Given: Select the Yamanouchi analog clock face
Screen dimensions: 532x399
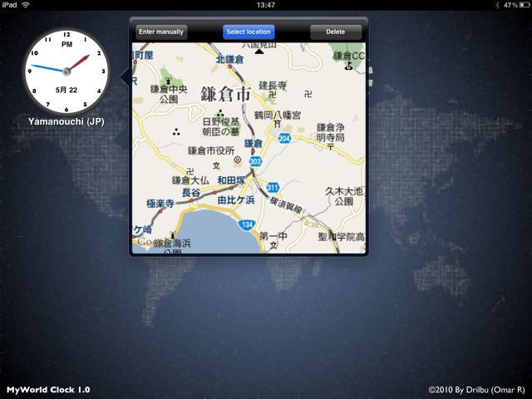Looking at the screenshot, I should pyautogui.click(x=66, y=71).
